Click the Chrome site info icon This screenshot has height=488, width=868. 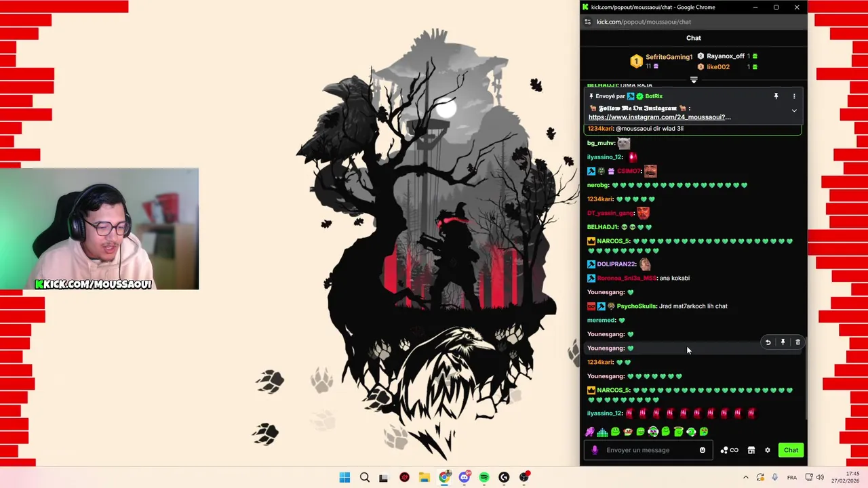pos(587,22)
